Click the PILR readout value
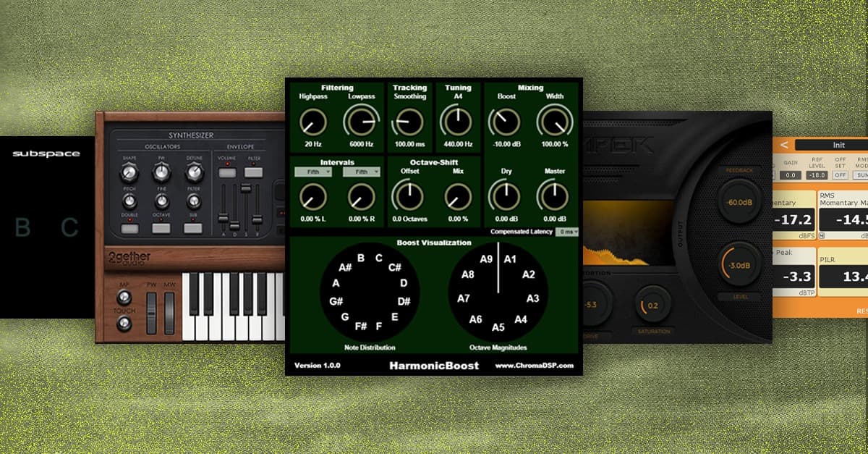The width and height of the screenshot is (868, 454). (845, 276)
